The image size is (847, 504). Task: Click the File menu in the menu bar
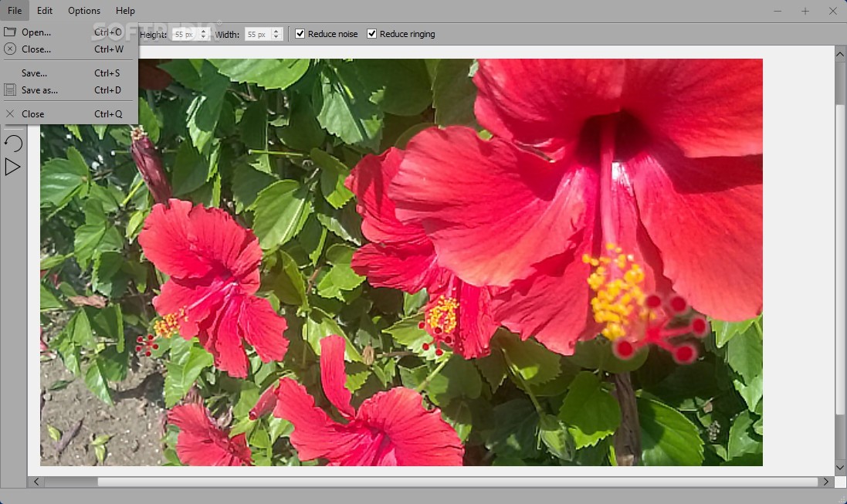coord(15,11)
